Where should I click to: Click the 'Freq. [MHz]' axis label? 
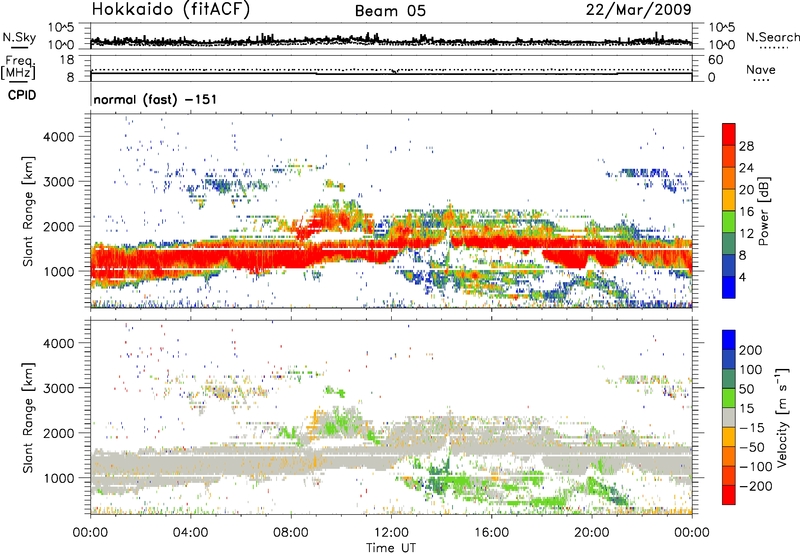[18, 67]
